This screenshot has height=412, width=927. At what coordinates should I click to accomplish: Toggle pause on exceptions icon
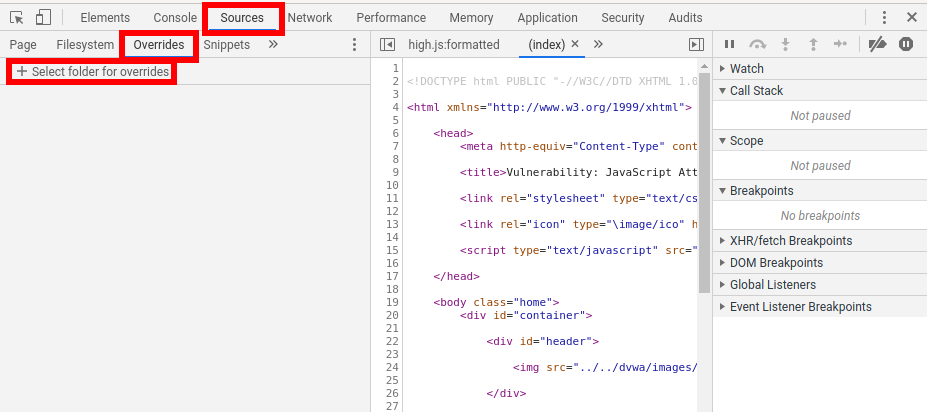[x=906, y=45]
